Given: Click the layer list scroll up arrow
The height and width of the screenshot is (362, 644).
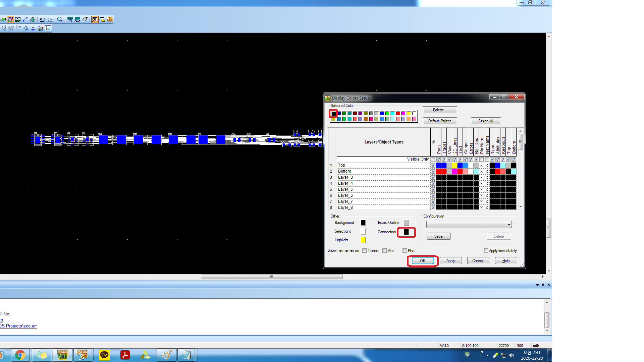Looking at the screenshot, I should point(521,131).
